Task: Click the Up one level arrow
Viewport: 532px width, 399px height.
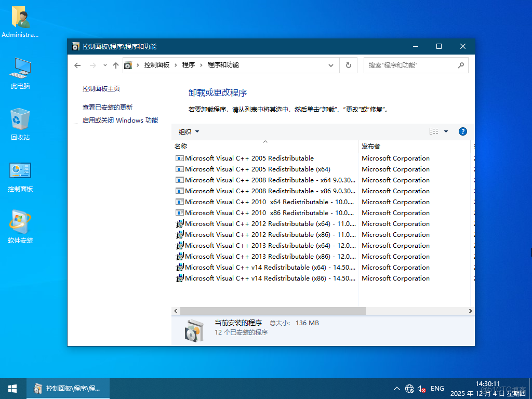Action: (115, 65)
